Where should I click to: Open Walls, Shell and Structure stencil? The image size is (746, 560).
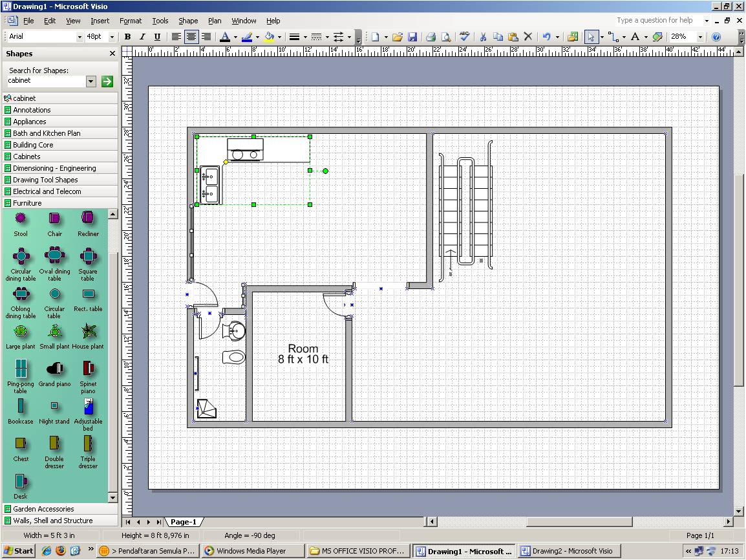60,521
